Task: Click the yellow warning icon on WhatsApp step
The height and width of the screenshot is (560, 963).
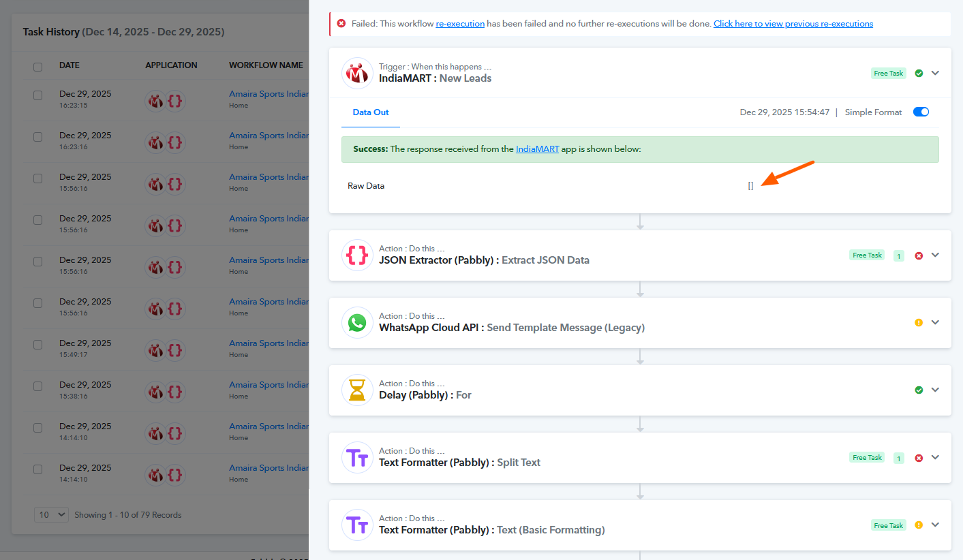Action: click(919, 323)
